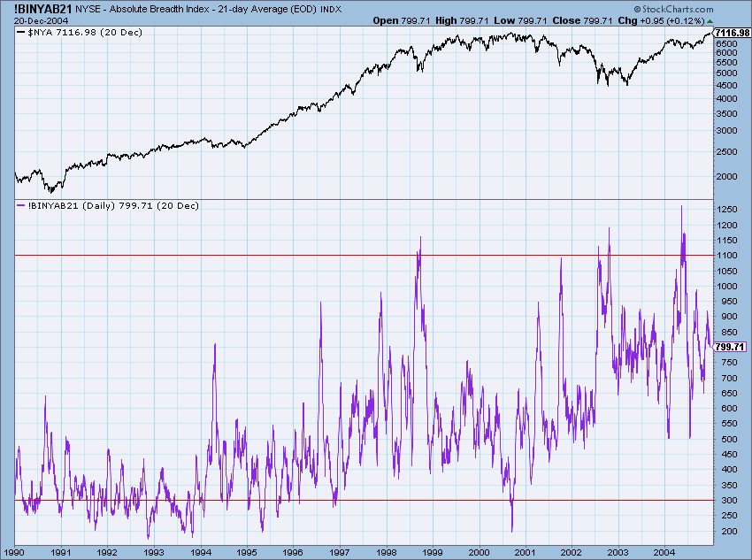Click the black $NYA legend line marker
Image resolution: width=752 pixels, height=560 pixels.
20,32
